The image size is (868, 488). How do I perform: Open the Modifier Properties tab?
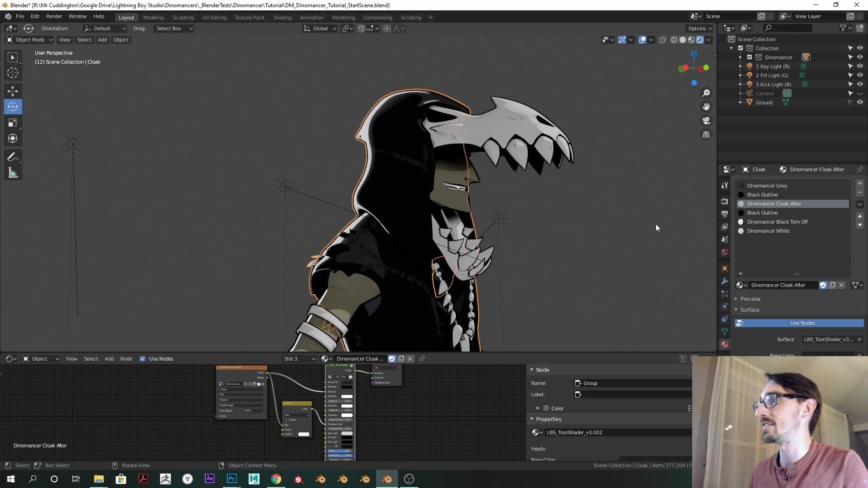(x=725, y=281)
